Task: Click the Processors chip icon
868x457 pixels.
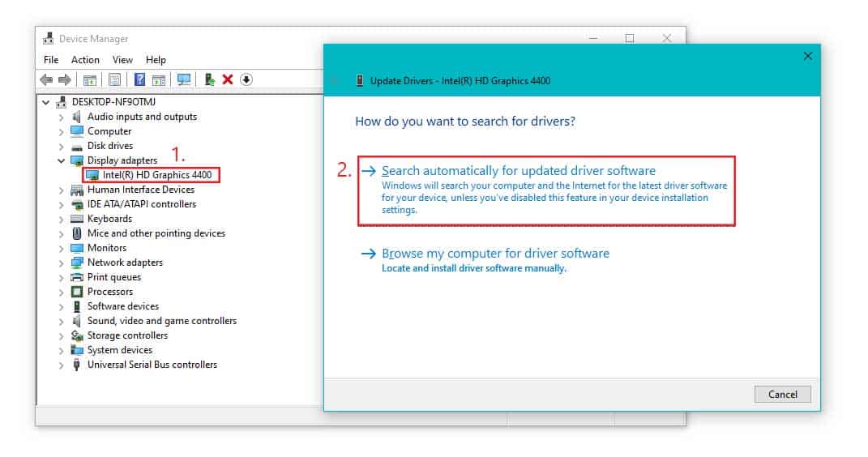Action: [x=77, y=292]
